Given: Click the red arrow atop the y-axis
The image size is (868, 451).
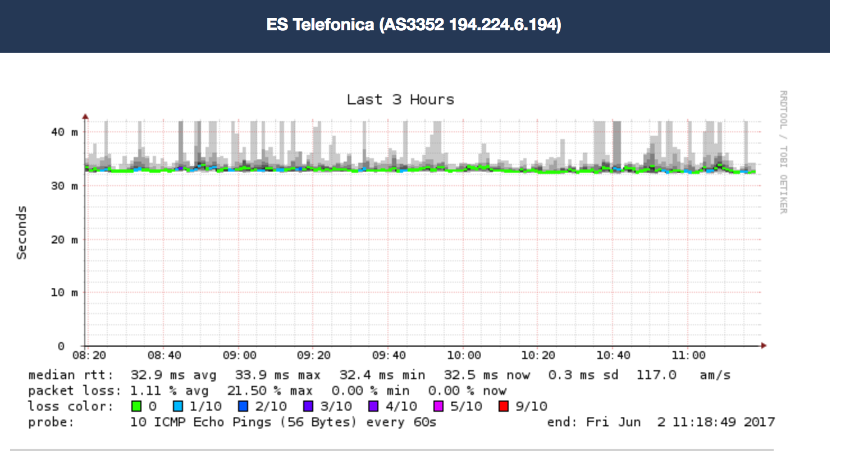Looking at the screenshot, I should point(85,117).
